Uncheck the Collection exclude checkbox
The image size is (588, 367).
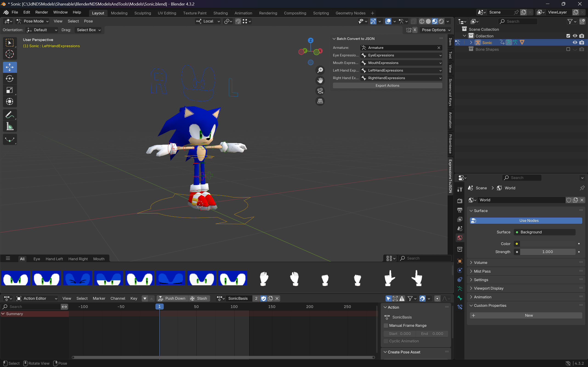[568, 36]
